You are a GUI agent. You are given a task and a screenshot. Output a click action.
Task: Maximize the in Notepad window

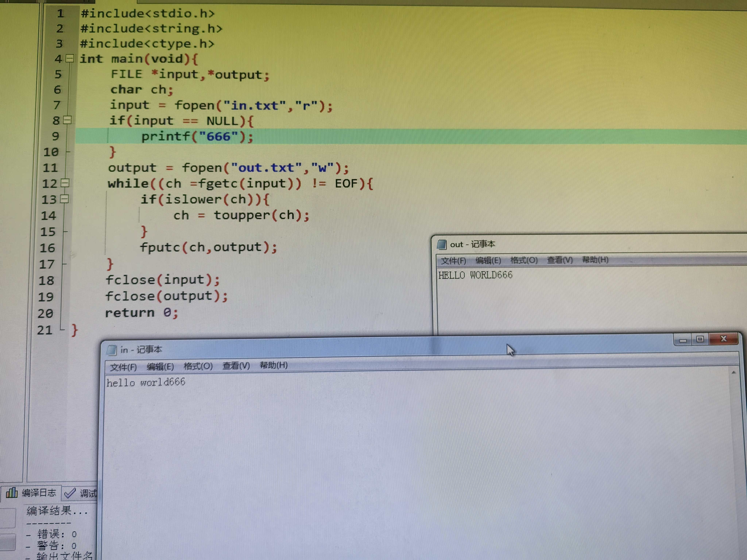click(700, 339)
